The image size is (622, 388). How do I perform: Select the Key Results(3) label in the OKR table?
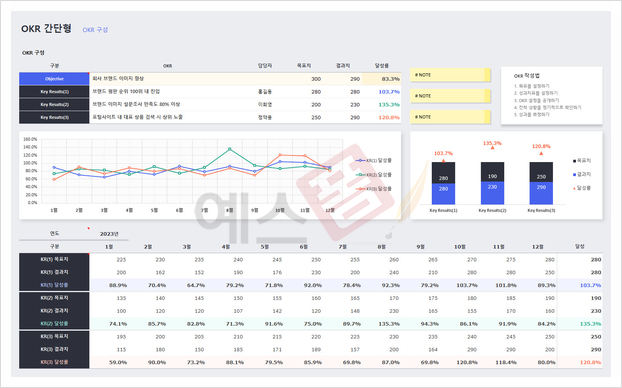point(54,117)
